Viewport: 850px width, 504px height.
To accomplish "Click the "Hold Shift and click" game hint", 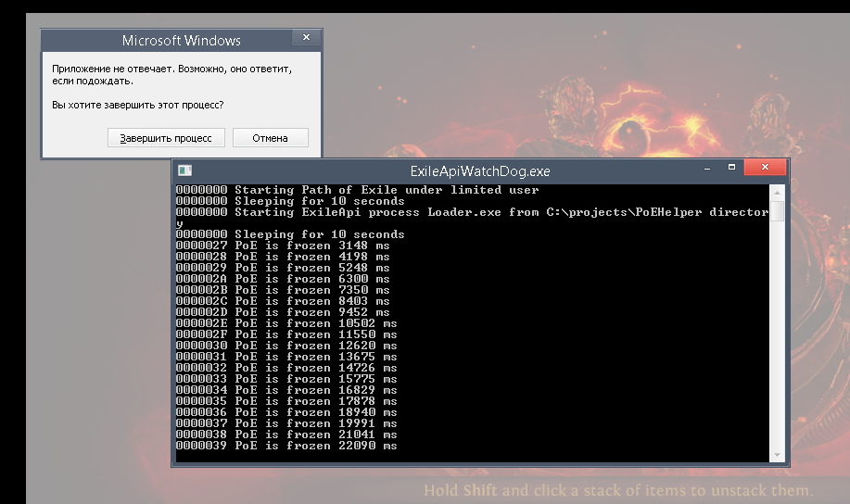I will point(618,490).
